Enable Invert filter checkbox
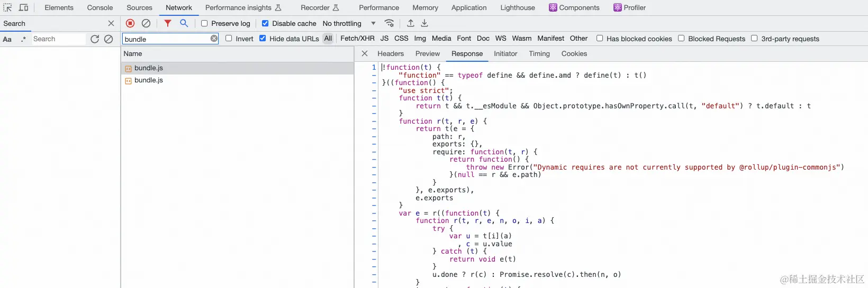Viewport: 868px width, 288px height. coord(229,38)
